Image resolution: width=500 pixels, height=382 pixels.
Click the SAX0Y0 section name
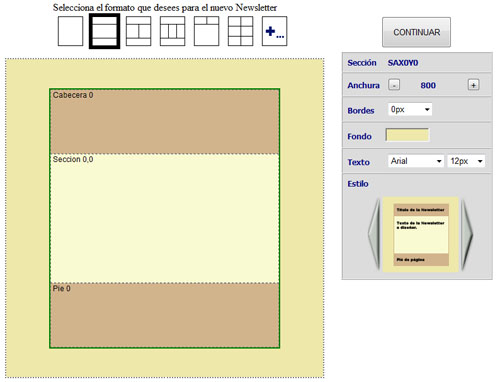[x=403, y=63]
